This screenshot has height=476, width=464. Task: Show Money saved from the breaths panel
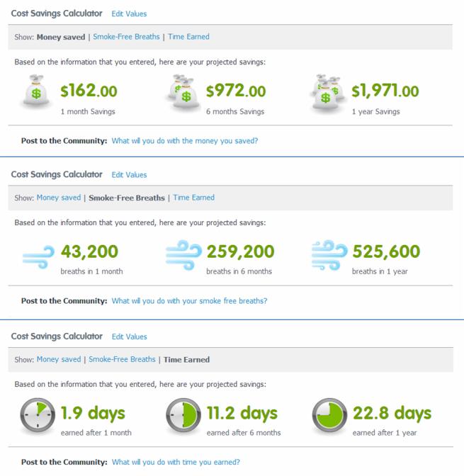[x=59, y=198]
